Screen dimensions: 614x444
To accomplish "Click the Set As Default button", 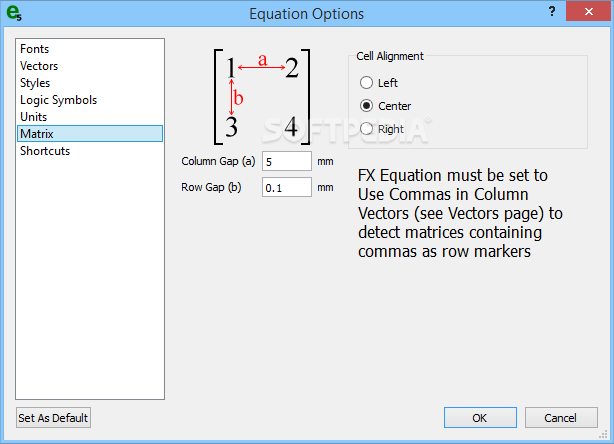I will click(x=53, y=418).
